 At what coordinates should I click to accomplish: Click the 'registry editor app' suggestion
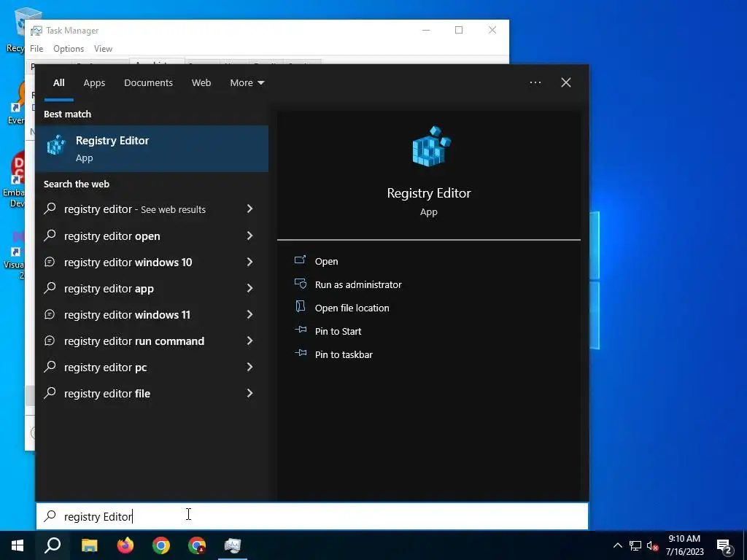tap(109, 289)
